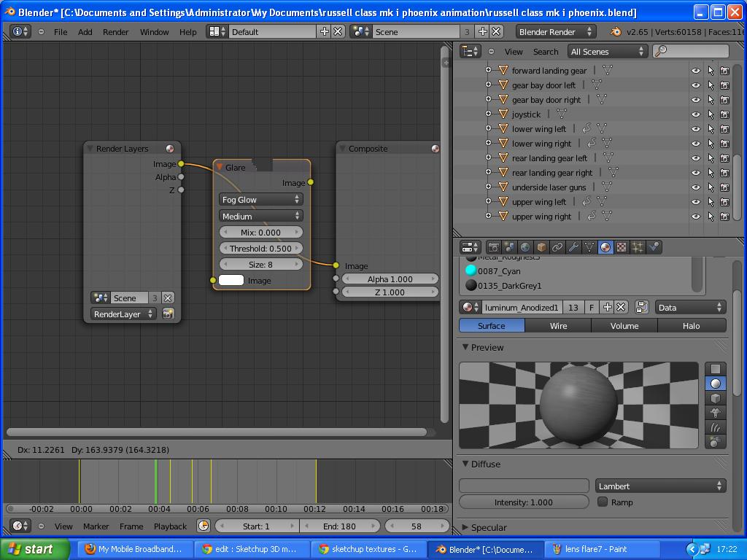This screenshot has height=560, width=747.
Task: Enable the Ramp checkbox under Diffuse
Action: coord(603,502)
